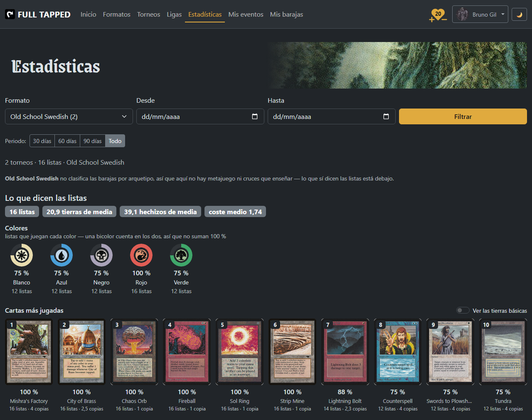Select the Estadísticas tab
This screenshot has height=420, width=532.
(205, 15)
